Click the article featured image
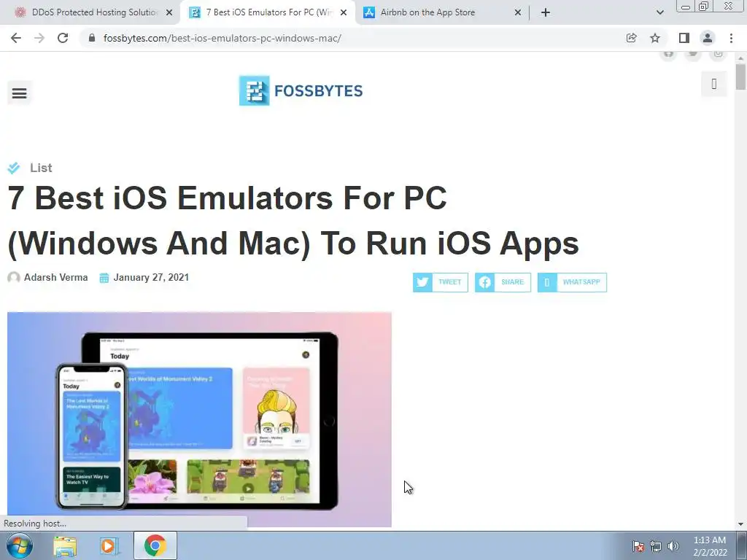 tap(199, 419)
